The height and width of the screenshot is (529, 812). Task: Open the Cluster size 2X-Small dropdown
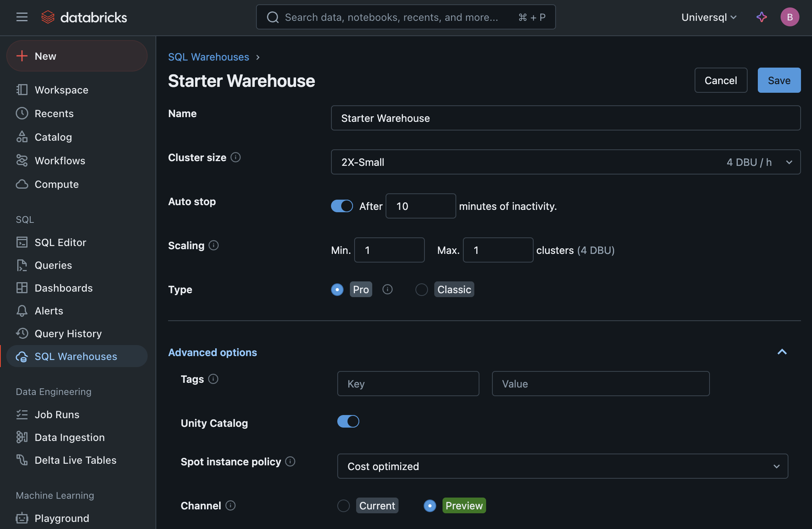point(566,162)
